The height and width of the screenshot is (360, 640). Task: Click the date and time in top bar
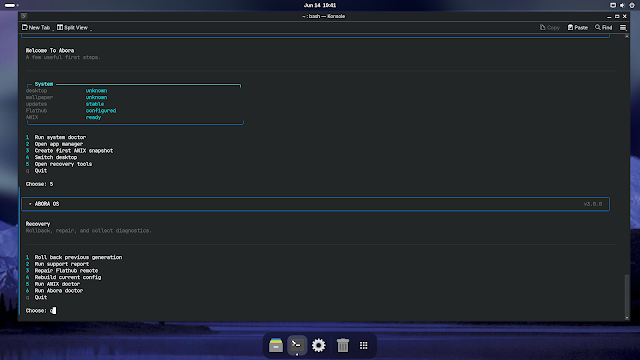[x=320, y=5]
